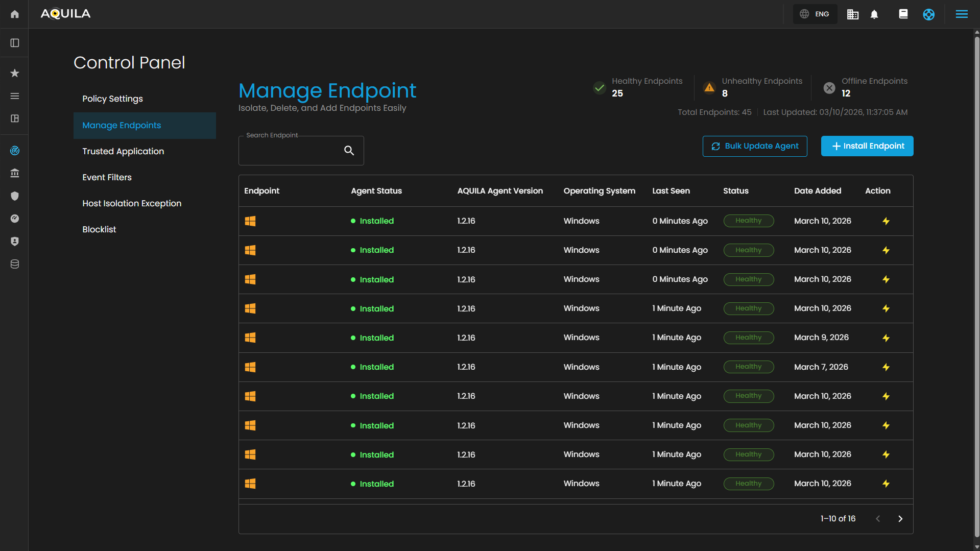Open the hamburger menu at top right
980x551 pixels.
(962, 14)
